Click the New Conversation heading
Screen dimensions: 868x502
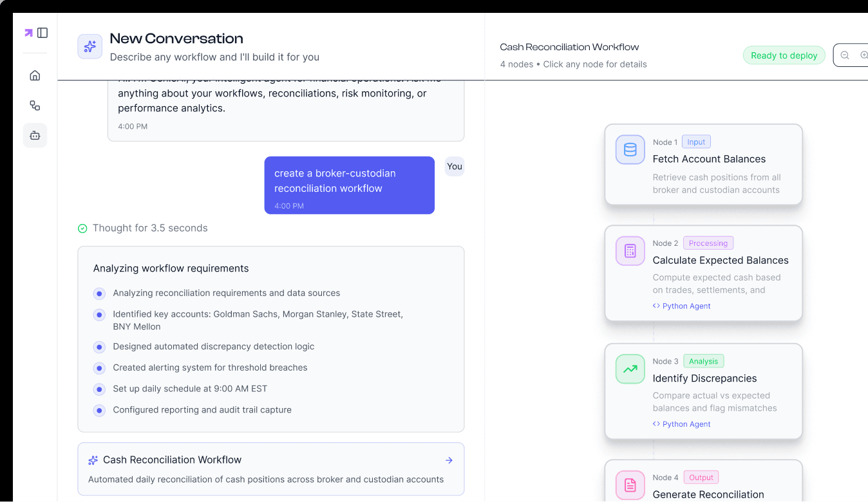tap(176, 39)
